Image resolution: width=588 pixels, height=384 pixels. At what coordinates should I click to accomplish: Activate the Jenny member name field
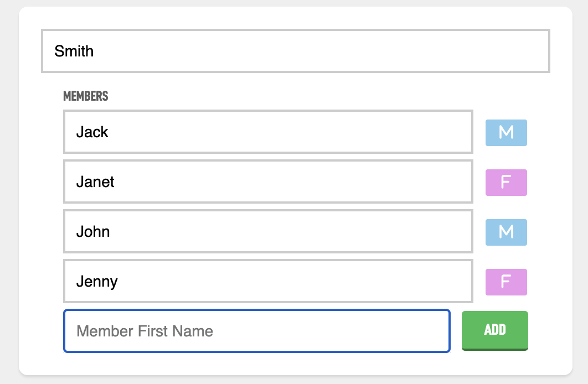tap(268, 281)
